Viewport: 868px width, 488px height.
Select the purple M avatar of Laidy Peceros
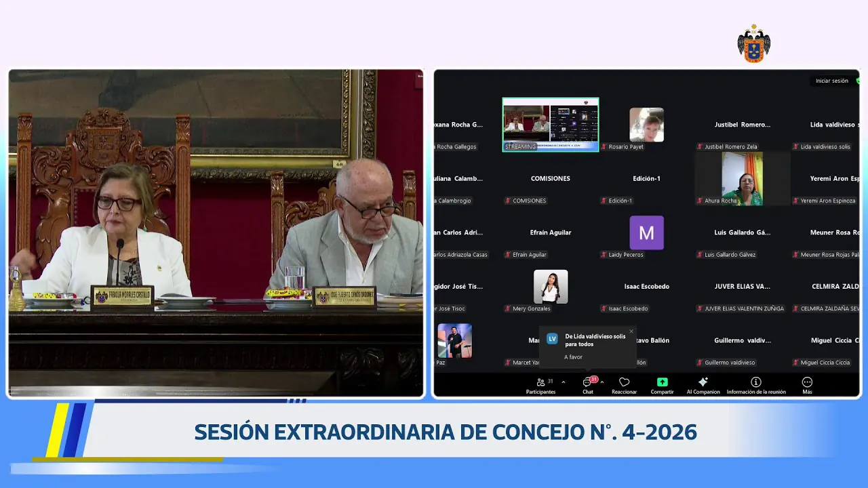pyautogui.click(x=646, y=232)
